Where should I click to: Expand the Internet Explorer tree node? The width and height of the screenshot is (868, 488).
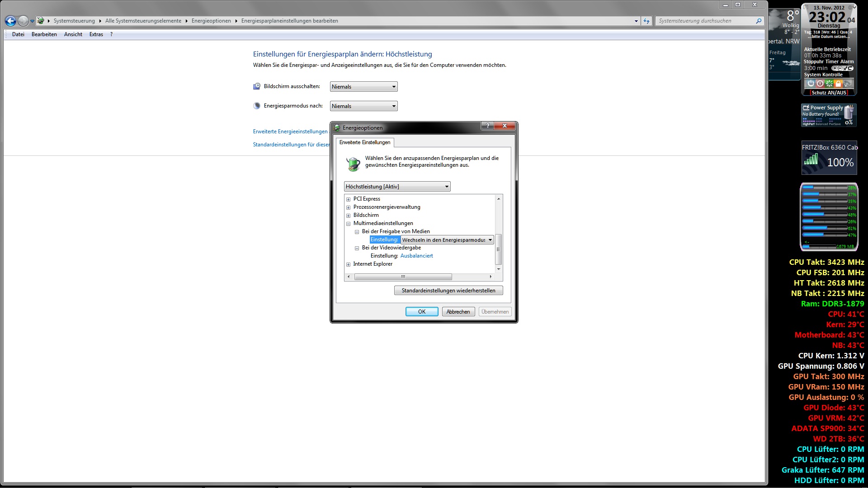(348, 264)
